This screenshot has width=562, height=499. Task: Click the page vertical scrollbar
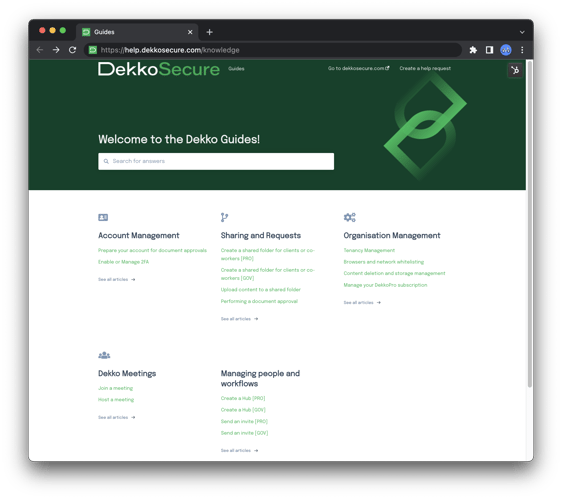coord(530,224)
